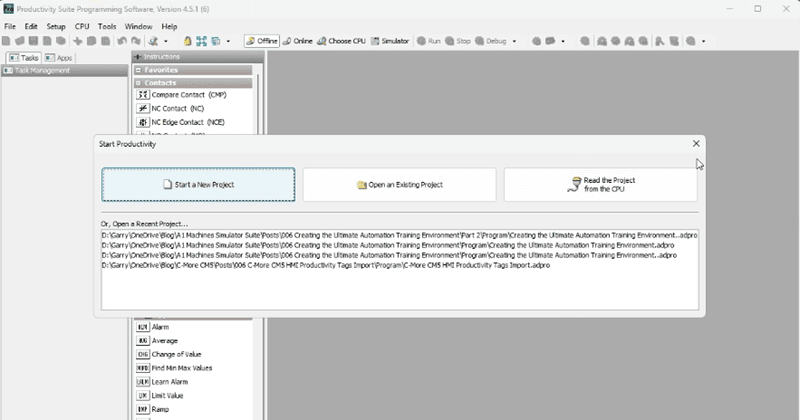Choose the Learn Alarm instruction
The width and height of the screenshot is (800, 420).
169,382
